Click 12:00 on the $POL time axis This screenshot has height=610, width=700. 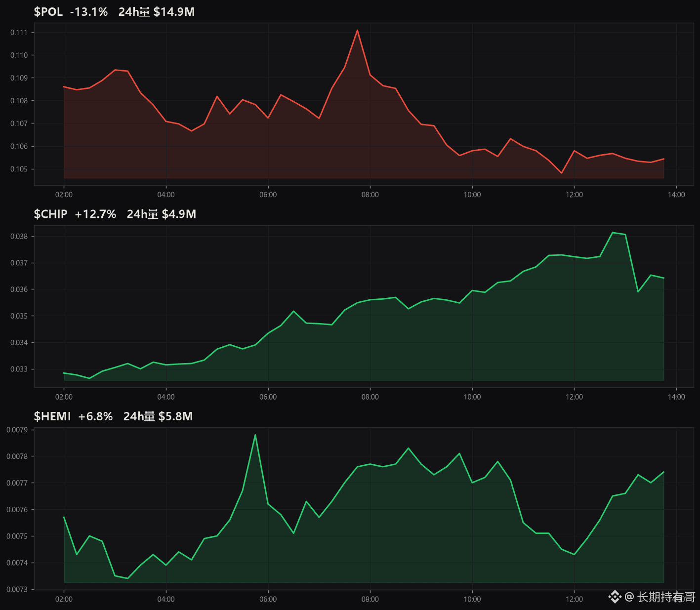coord(575,195)
